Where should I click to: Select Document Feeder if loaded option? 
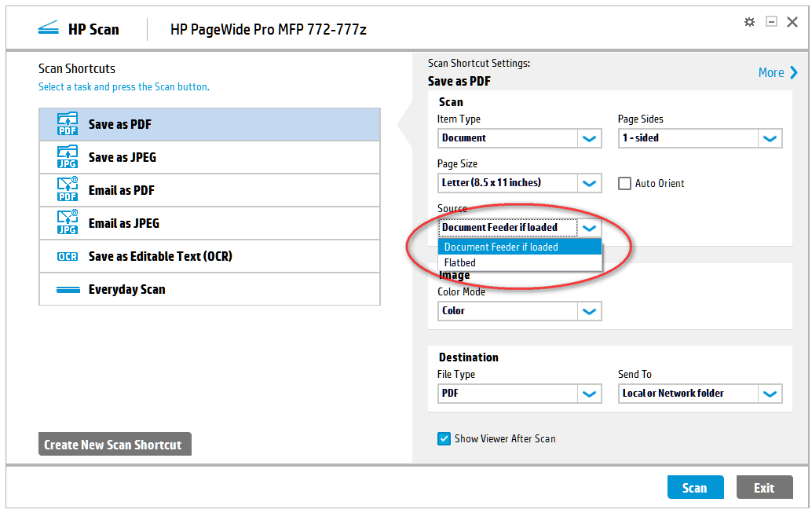pyautogui.click(x=501, y=247)
